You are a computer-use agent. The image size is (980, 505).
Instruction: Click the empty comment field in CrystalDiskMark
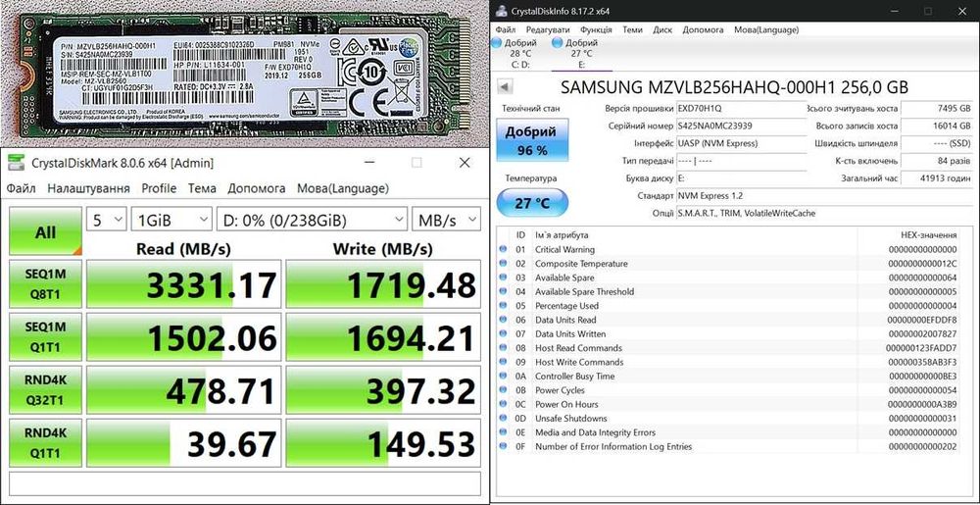245,483
